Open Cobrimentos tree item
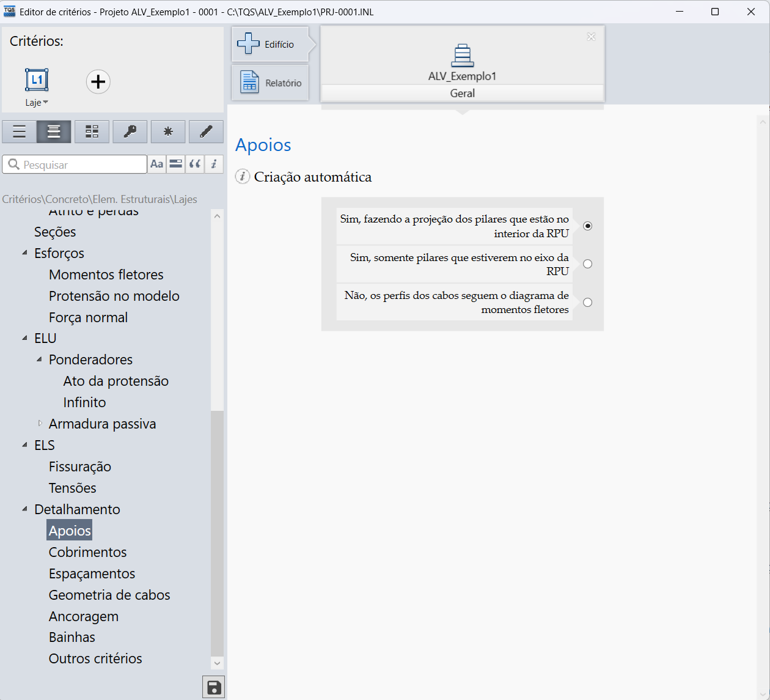 88,552
